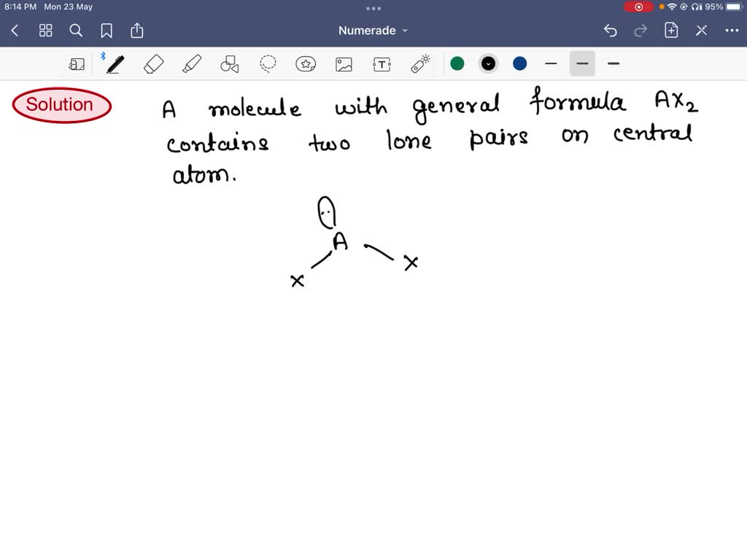Screen dimensions: 747x560
Task: Add a text box
Action: coord(382,63)
